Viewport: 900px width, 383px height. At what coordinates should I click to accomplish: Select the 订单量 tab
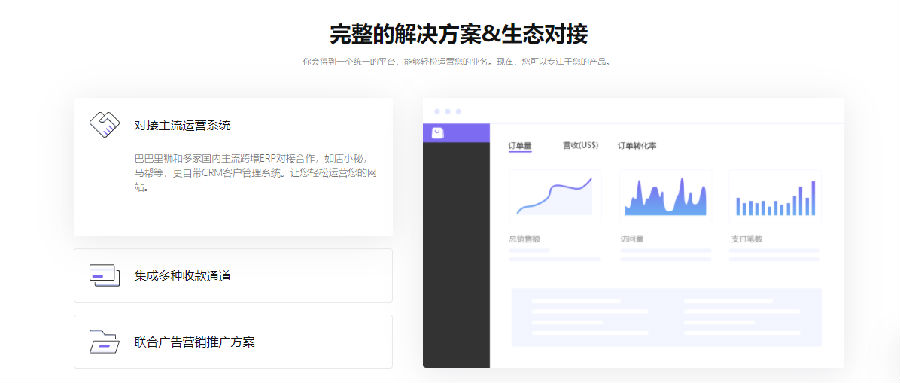point(520,146)
